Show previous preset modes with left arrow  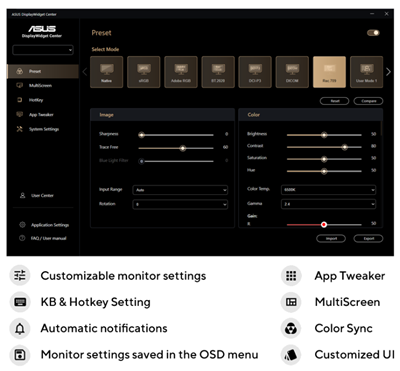point(85,72)
